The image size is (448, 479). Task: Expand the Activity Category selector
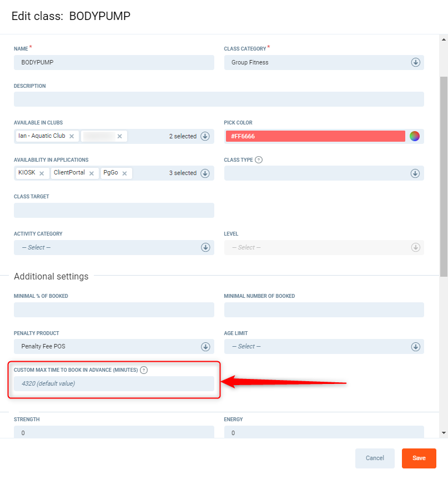tap(205, 247)
